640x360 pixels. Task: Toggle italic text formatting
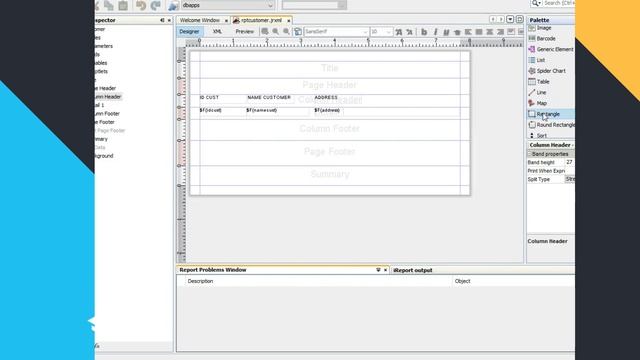pos(435,32)
